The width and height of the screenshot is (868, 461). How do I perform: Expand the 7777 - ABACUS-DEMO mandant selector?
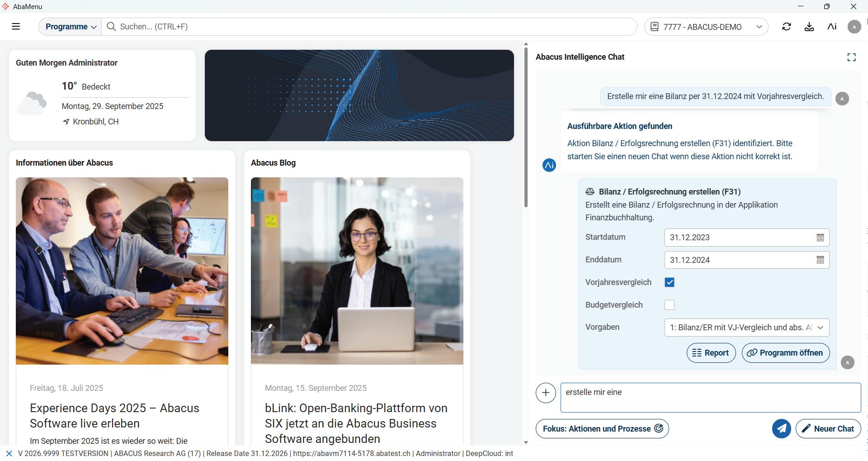click(x=706, y=27)
